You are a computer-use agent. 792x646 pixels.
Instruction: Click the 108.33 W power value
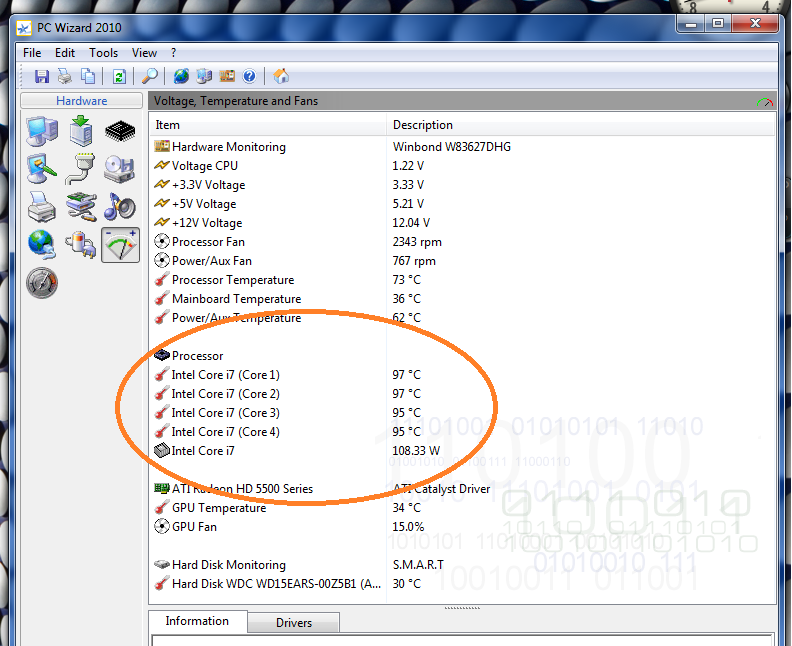(416, 451)
